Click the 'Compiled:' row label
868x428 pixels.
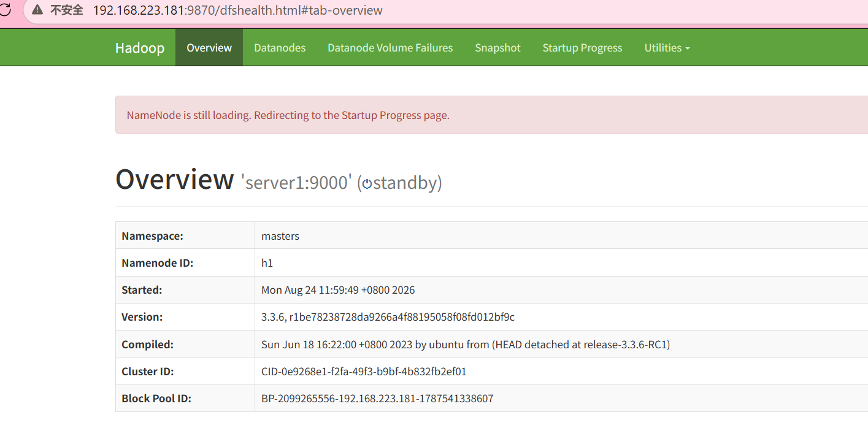click(148, 345)
